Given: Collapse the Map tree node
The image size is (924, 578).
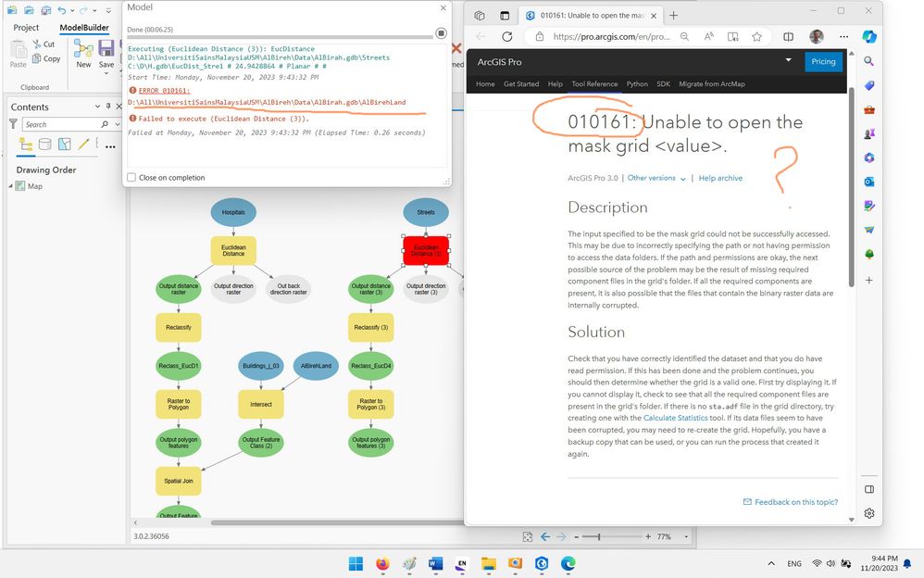Looking at the screenshot, I should click(10, 186).
